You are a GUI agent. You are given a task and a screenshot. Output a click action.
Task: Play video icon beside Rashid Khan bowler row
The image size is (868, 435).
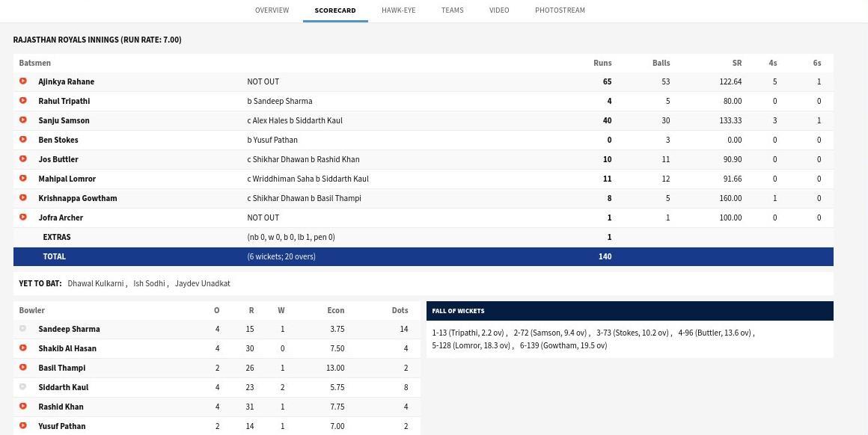coord(22,407)
